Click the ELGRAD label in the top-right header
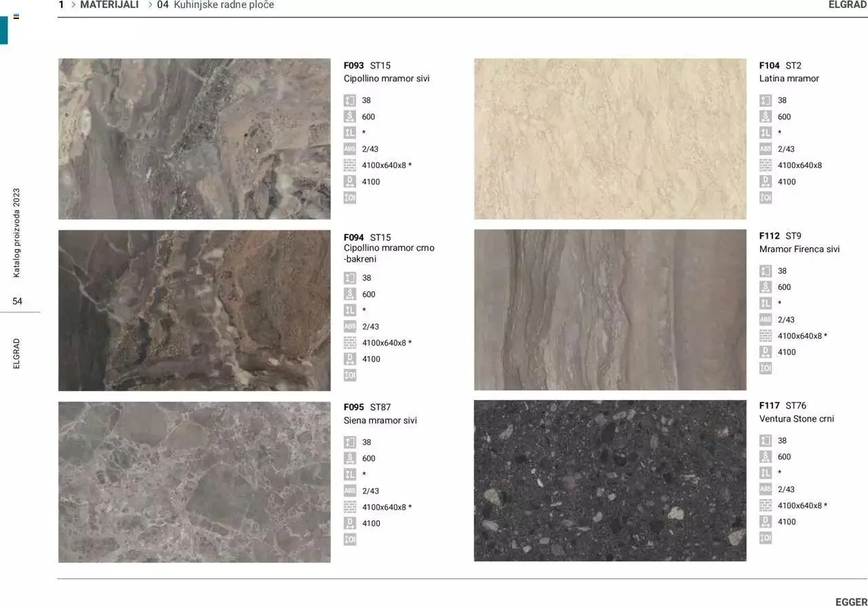Viewport: 868px width, 606px height. tap(847, 5)
